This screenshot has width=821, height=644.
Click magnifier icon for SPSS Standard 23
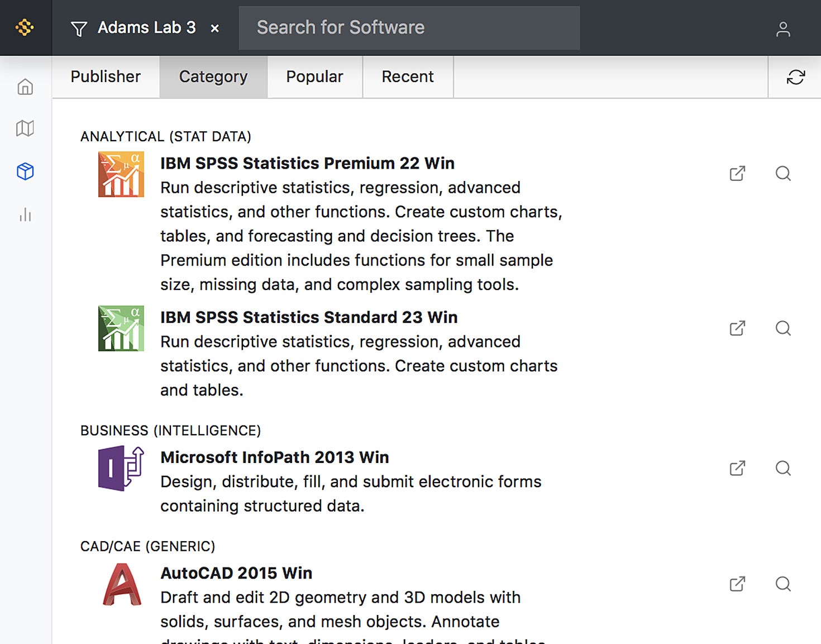point(783,328)
